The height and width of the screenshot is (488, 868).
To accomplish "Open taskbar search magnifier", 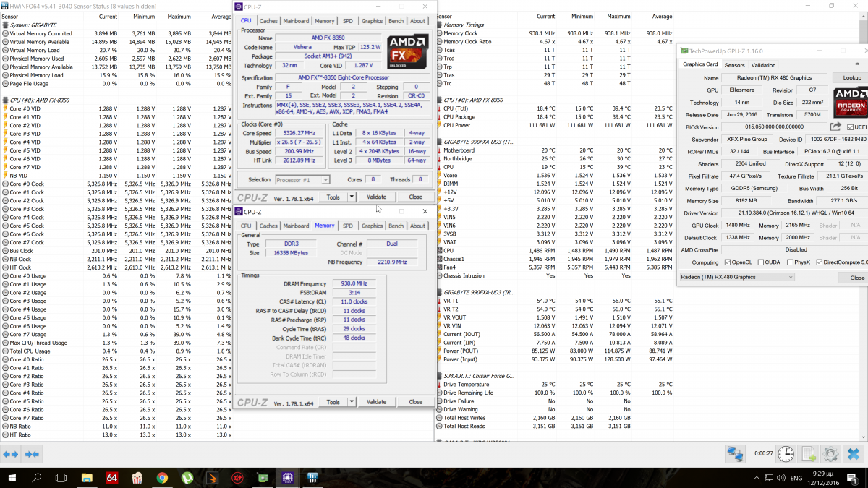I will point(36,478).
